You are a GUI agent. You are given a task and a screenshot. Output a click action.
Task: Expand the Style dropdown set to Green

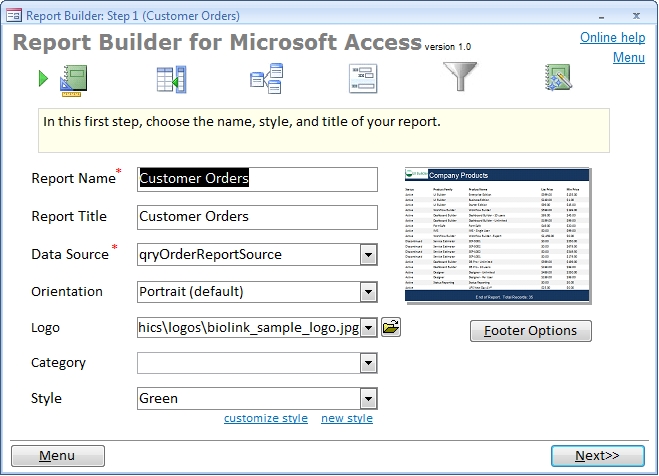click(368, 398)
